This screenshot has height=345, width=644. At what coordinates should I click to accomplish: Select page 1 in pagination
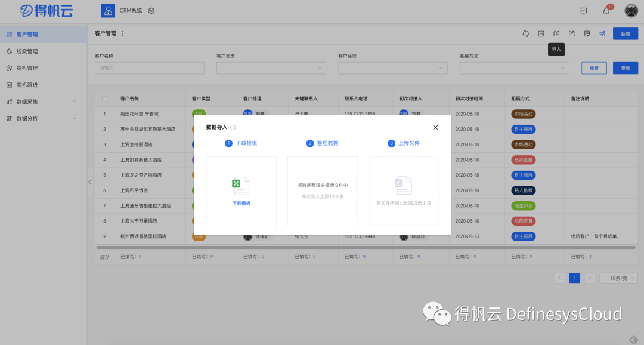coord(575,278)
